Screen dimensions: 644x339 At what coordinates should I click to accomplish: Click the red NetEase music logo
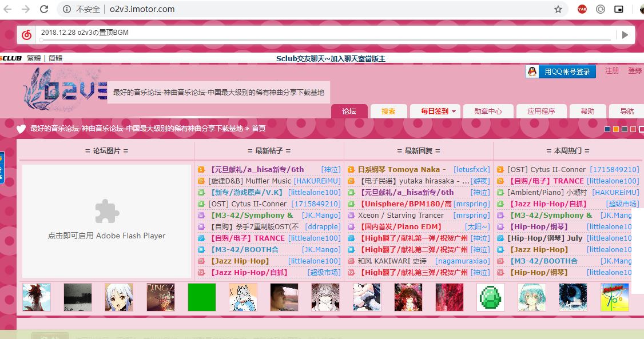tap(27, 35)
